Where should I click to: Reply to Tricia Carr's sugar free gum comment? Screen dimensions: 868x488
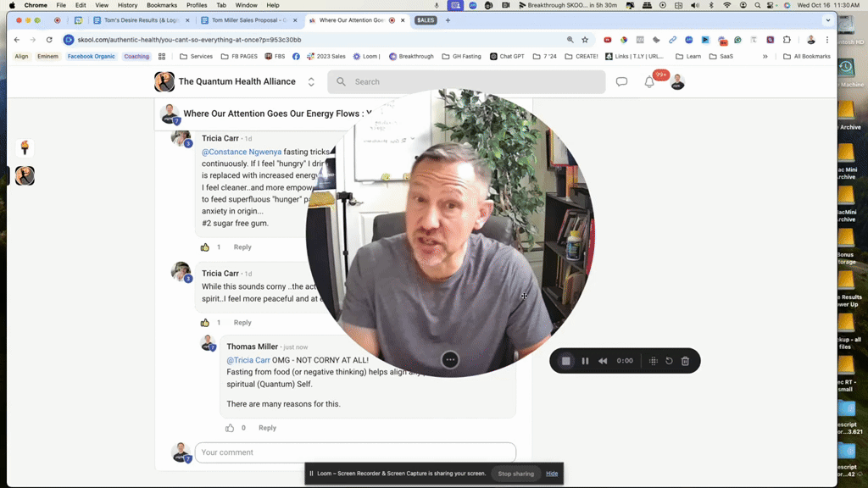coord(242,247)
